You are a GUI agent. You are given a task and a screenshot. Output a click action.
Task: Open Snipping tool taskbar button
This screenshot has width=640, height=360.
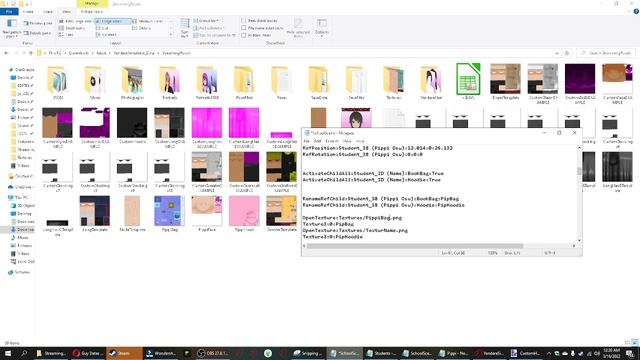coord(308,353)
